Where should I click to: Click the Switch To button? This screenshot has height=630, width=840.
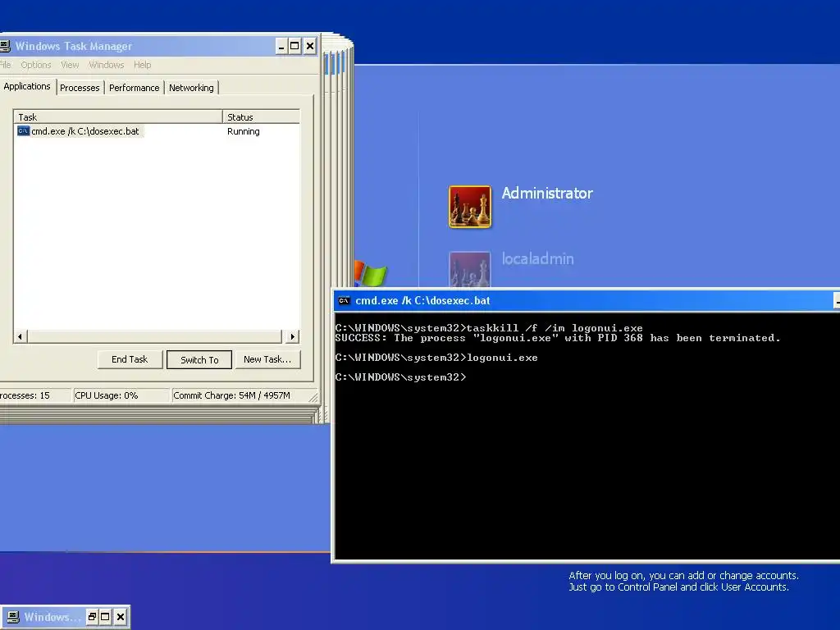point(199,360)
